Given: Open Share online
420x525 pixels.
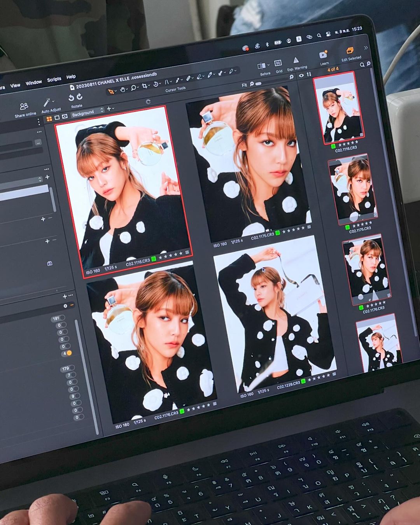Looking at the screenshot, I should (24, 106).
